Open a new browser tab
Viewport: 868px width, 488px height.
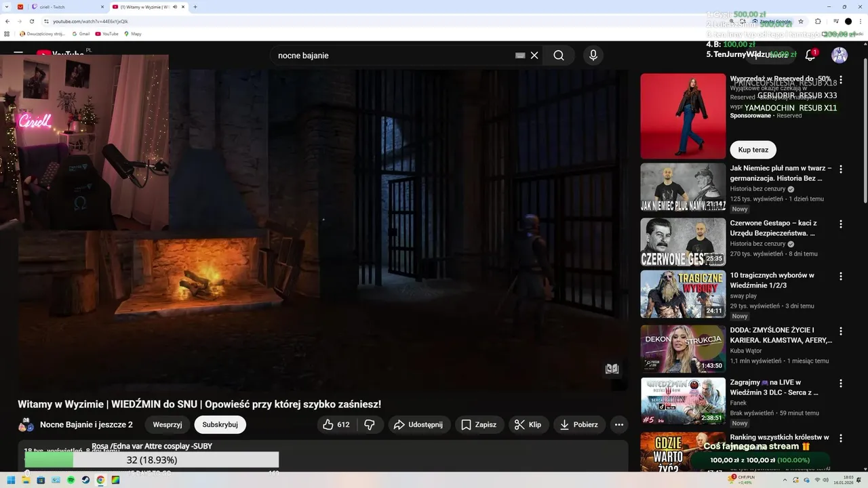click(195, 7)
